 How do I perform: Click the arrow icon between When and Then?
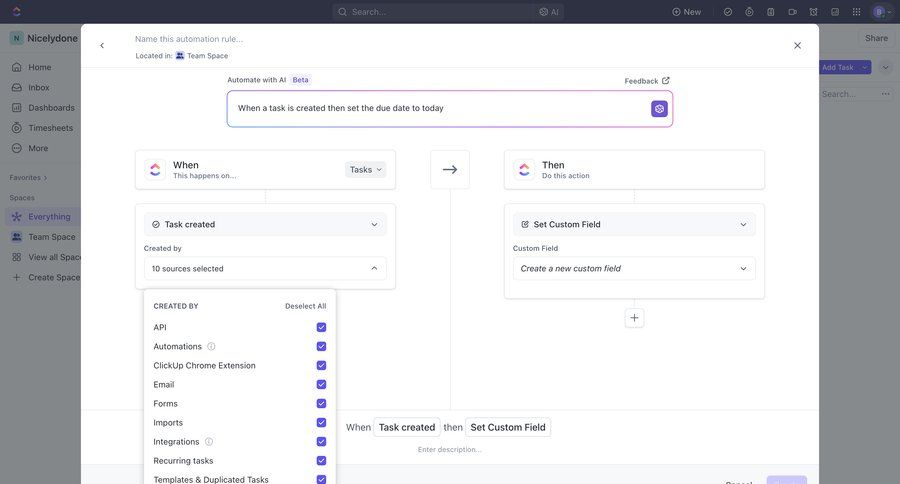(450, 169)
